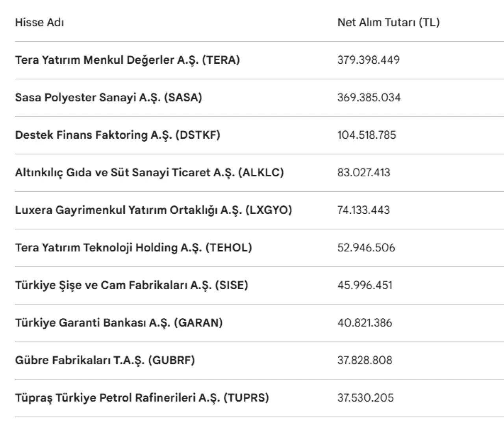Click the 104.518.785 amount for DSTKF
This screenshot has height=425, width=504.
coord(367,135)
